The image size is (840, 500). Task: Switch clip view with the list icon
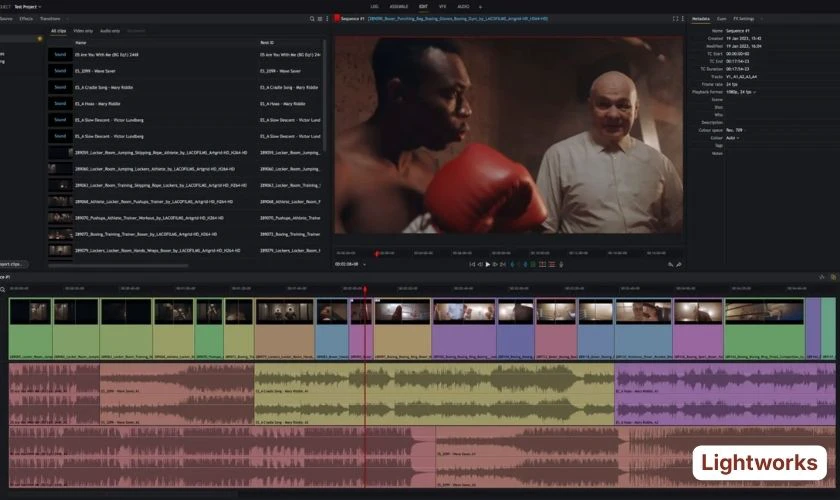click(x=320, y=19)
